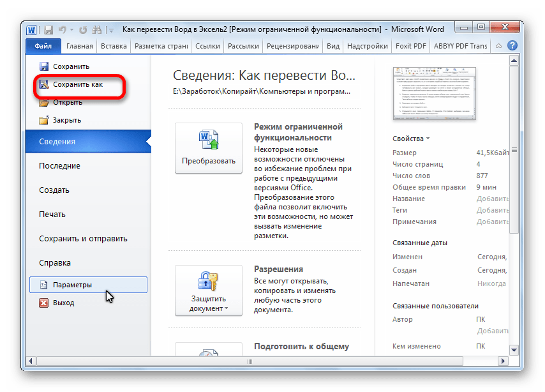Screen dimensions: 545x392
Task: Click Выход to exit Word
Action: tap(64, 303)
